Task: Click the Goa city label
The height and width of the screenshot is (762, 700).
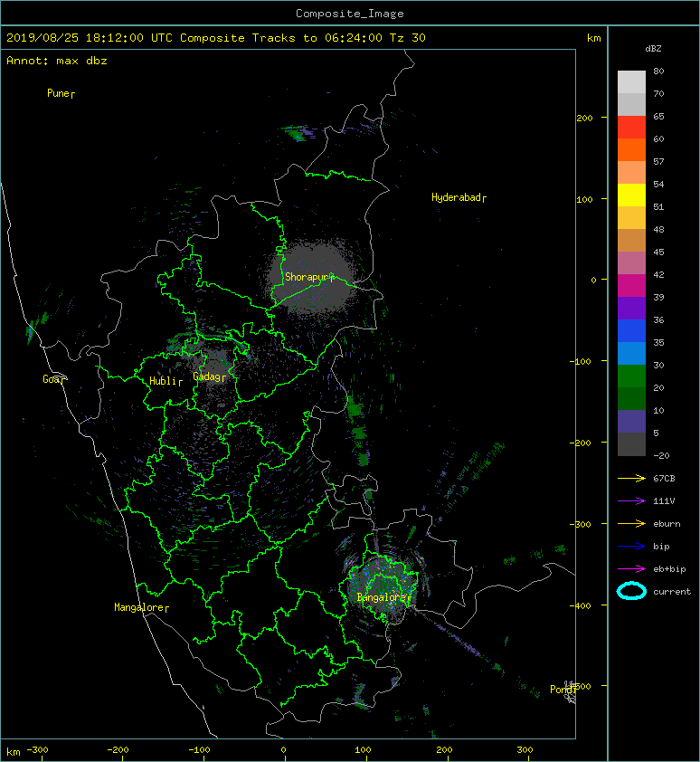Action: tap(53, 379)
